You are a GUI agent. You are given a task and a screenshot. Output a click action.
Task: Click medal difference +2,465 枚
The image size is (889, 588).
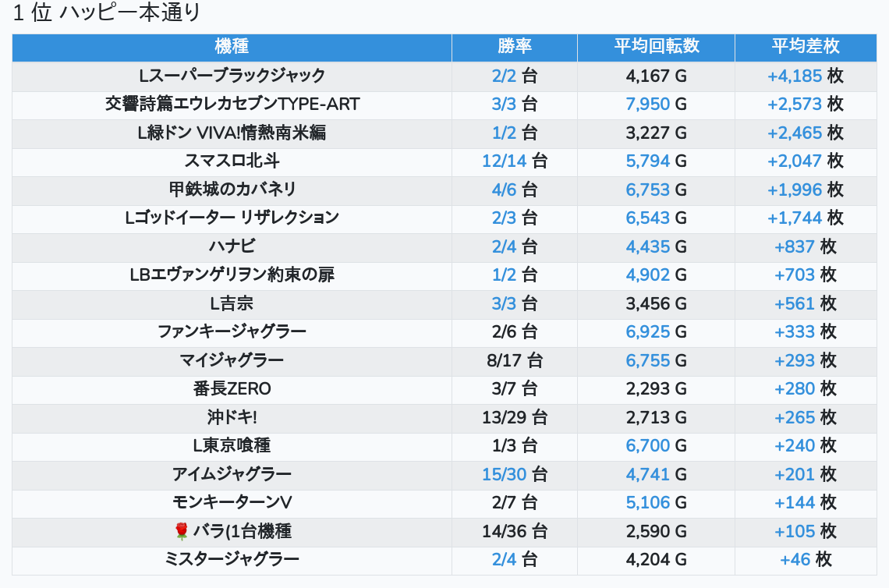806,133
